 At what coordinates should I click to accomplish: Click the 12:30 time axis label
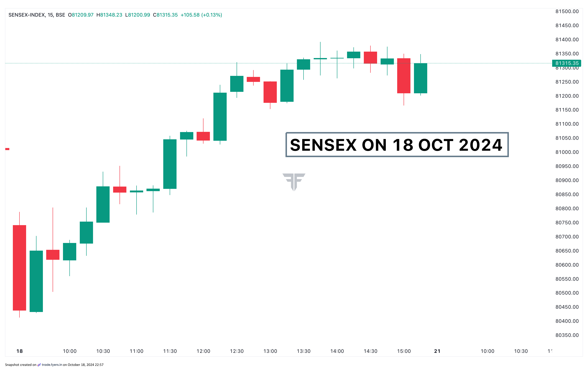(237, 351)
